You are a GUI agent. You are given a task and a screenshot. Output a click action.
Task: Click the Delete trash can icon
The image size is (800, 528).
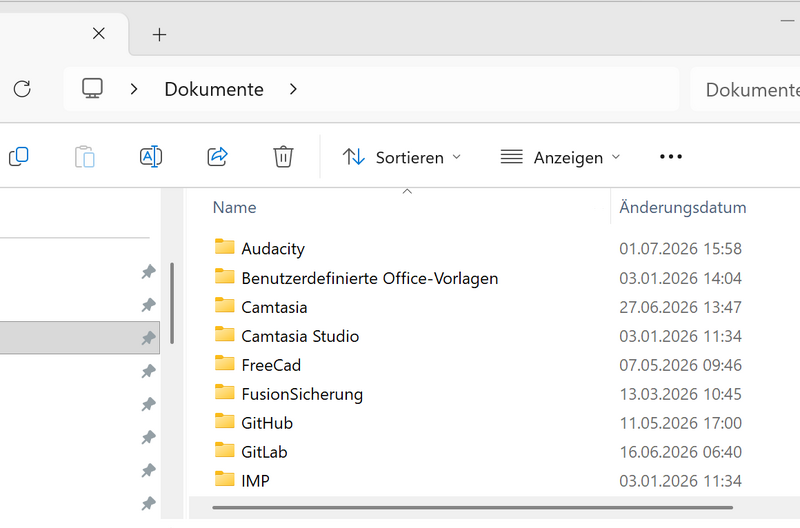click(x=283, y=157)
